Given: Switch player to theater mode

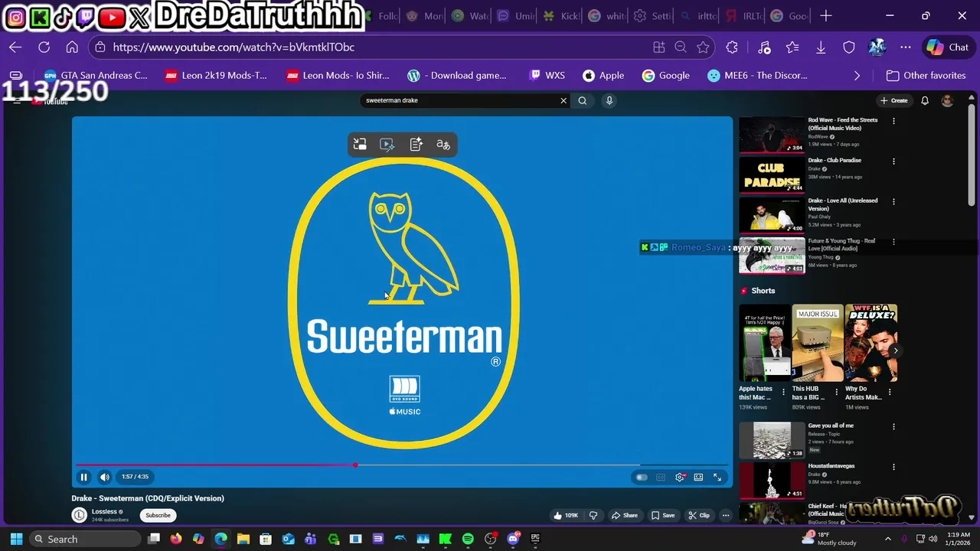Looking at the screenshot, I should pos(698,478).
